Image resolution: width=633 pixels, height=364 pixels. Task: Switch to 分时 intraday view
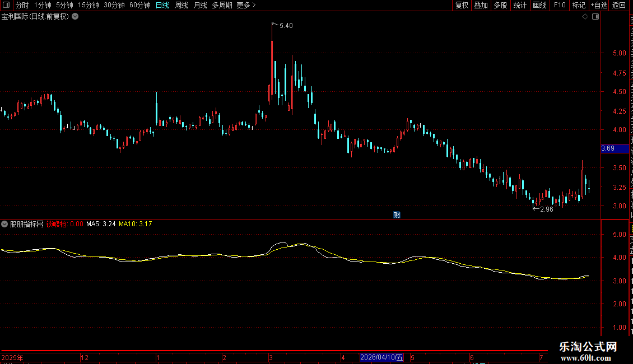[22, 5]
